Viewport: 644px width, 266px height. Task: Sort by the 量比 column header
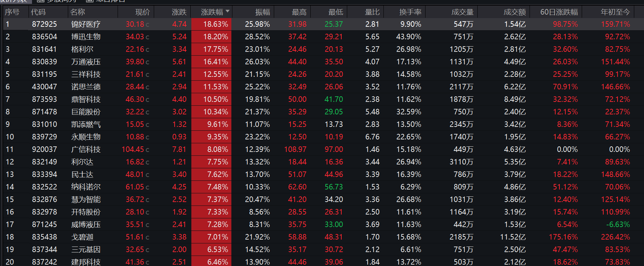(x=372, y=12)
